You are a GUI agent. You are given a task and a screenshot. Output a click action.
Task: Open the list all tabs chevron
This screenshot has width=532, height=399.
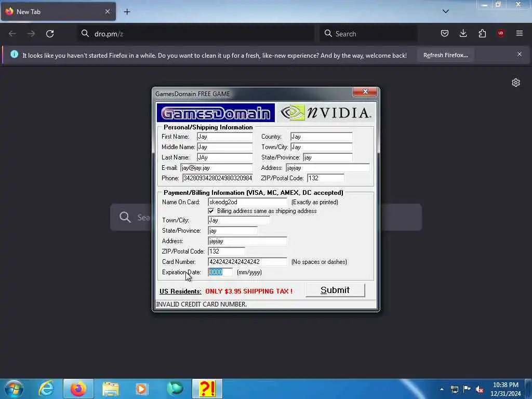[x=445, y=11]
